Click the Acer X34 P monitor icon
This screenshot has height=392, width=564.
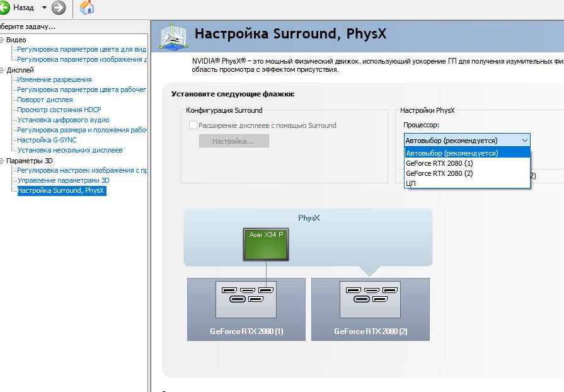[266, 244]
